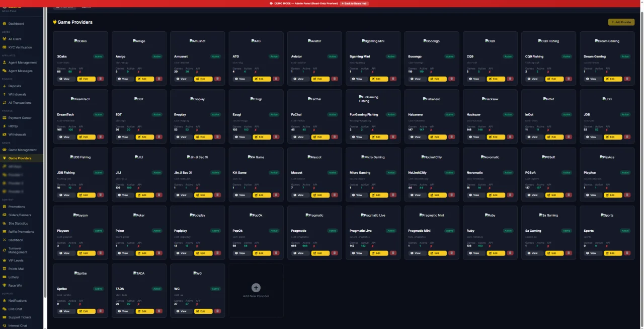
Task: Open Live Chat in sidebar
Action: point(22,309)
